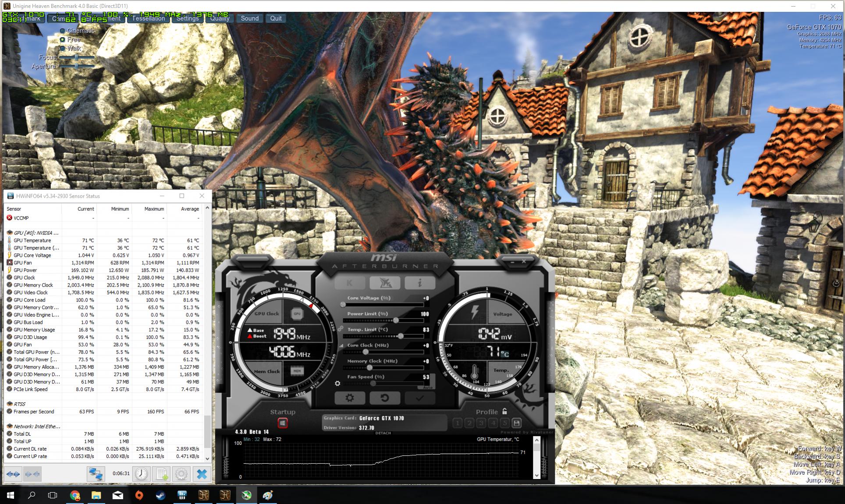Image resolution: width=845 pixels, height=504 pixels.
Task: Click the Detach monitoring link
Action: 383,433
